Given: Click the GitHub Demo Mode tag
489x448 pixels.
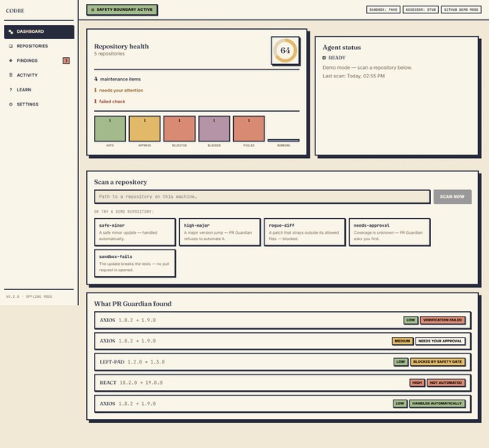Looking at the screenshot, I should tap(462, 9).
